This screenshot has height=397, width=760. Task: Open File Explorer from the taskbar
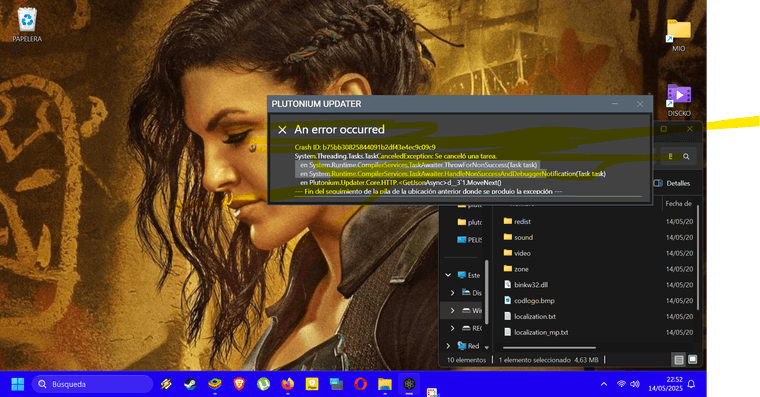(385, 384)
